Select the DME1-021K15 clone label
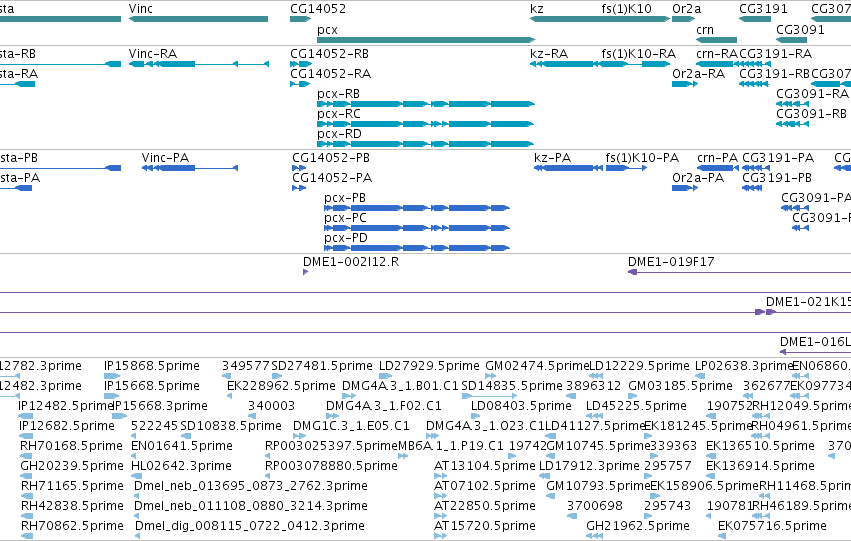 pyautogui.click(x=808, y=302)
